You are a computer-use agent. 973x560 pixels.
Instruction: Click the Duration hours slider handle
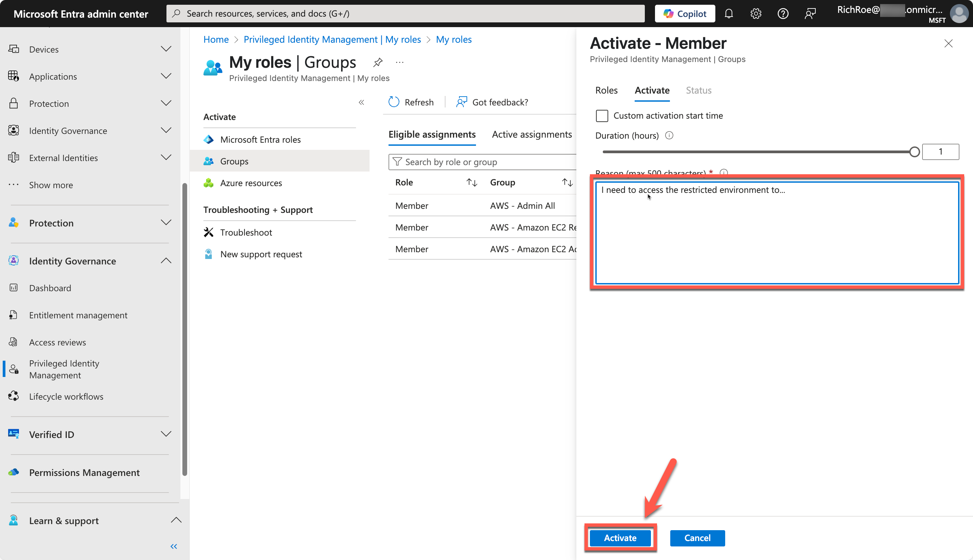click(x=914, y=152)
